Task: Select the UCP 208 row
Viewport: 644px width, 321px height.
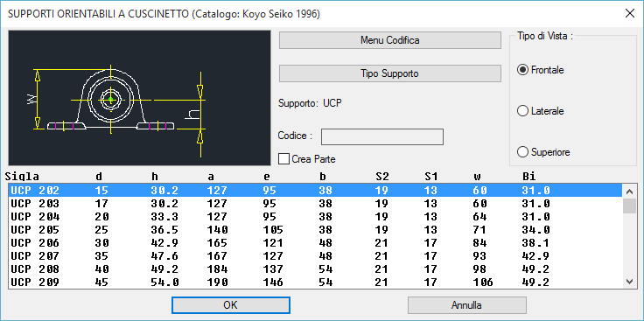Action: [x=315, y=269]
